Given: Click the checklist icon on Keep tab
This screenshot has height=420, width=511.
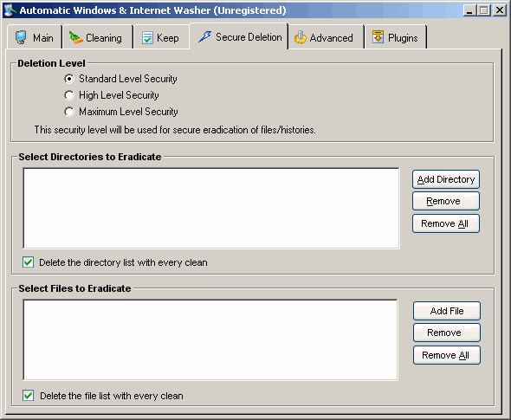Looking at the screenshot, I should 147,38.
